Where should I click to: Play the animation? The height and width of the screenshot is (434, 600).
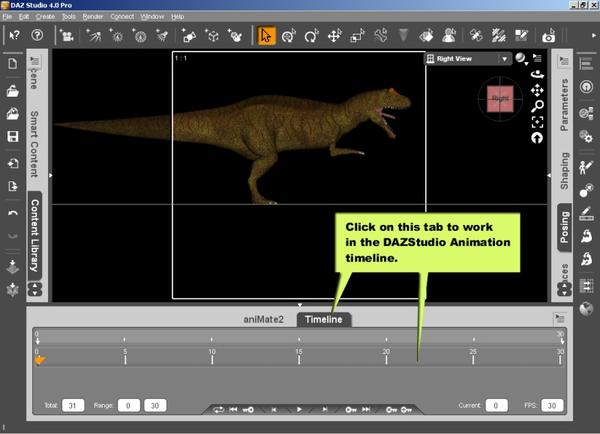(299, 410)
